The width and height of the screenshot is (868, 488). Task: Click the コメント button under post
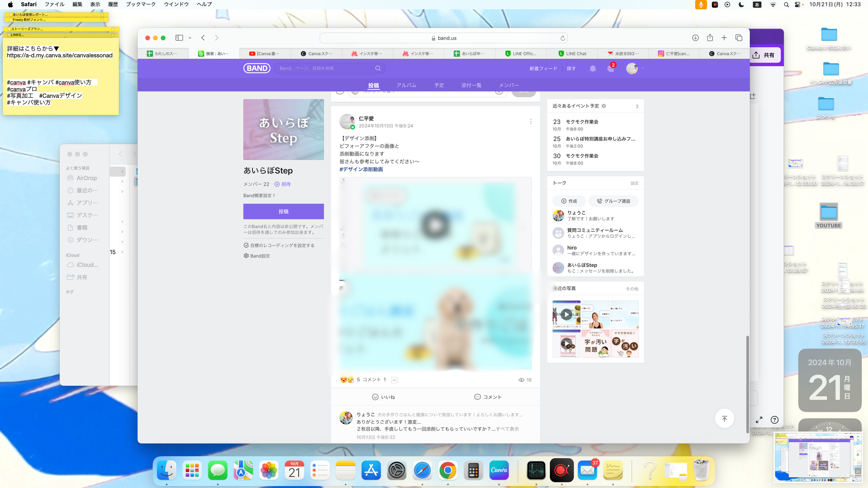pyautogui.click(x=488, y=397)
